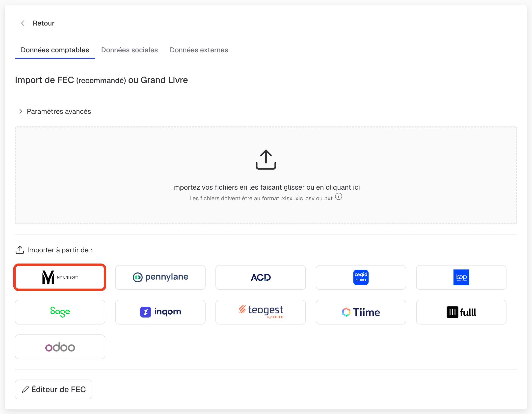The image size is (532, 414).
Task: Open the Données sociales tab
Action: (x=130, y=50)
